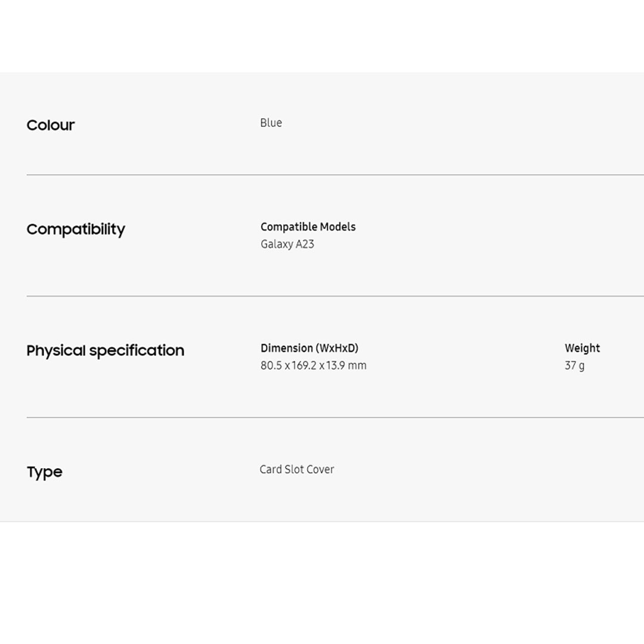
Task: Click the Dimension (WxHxD) label
Action: [309, 348]
